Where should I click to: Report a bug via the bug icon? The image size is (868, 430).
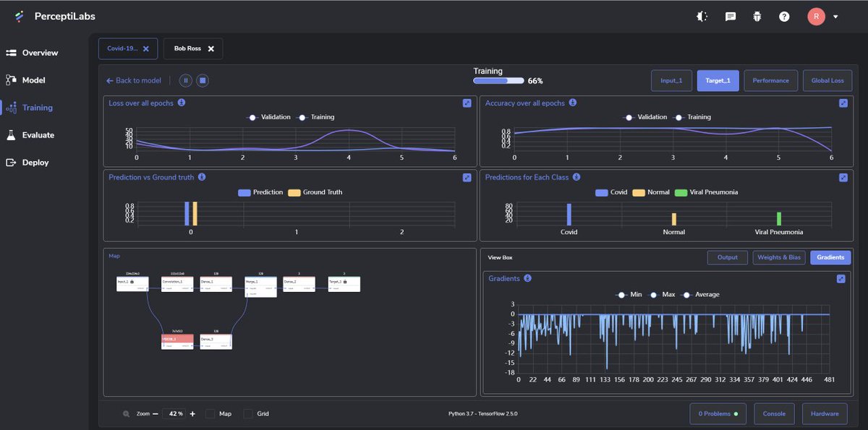[757, 15]
